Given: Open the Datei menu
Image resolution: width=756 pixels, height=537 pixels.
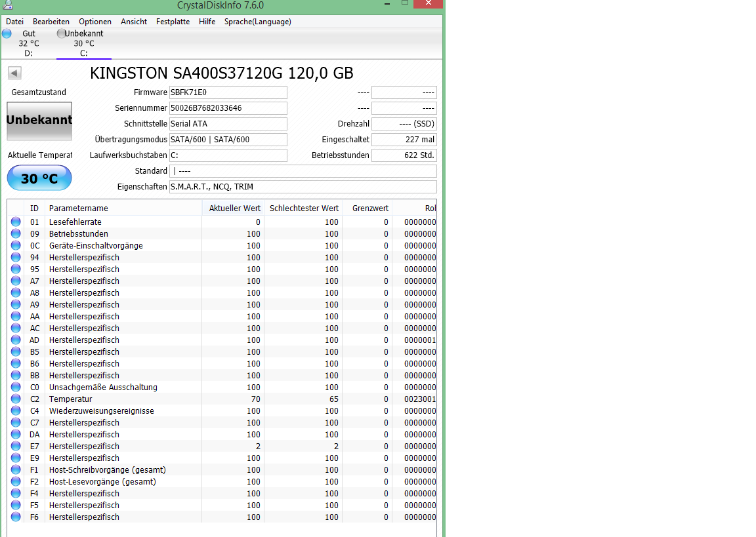Looking at the screenshot, I should coord(14,22).
